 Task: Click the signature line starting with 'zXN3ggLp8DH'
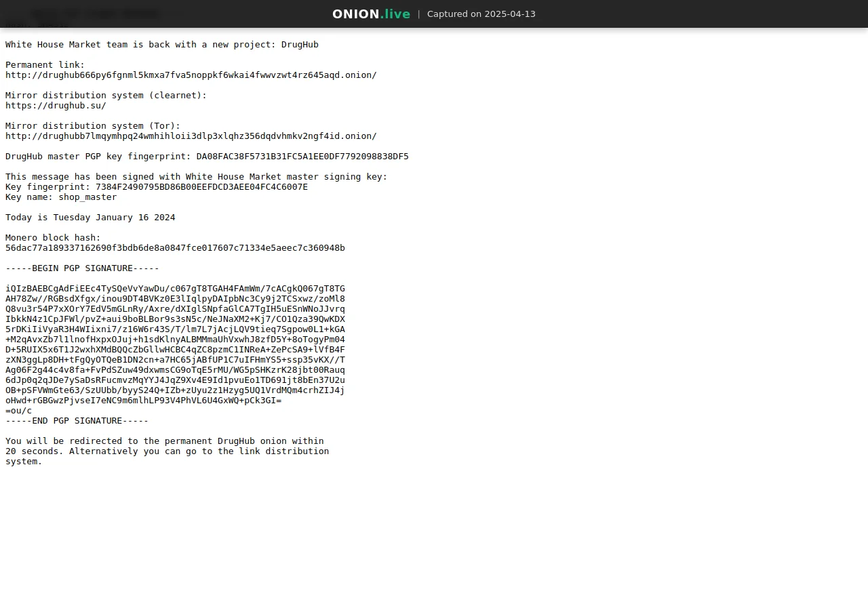175,360
